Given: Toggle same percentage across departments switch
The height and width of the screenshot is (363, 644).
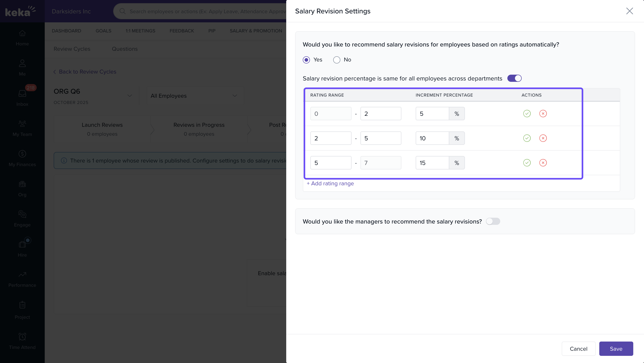Looking at the screenshot, I should pyautogui.click(x=514, y=78).
